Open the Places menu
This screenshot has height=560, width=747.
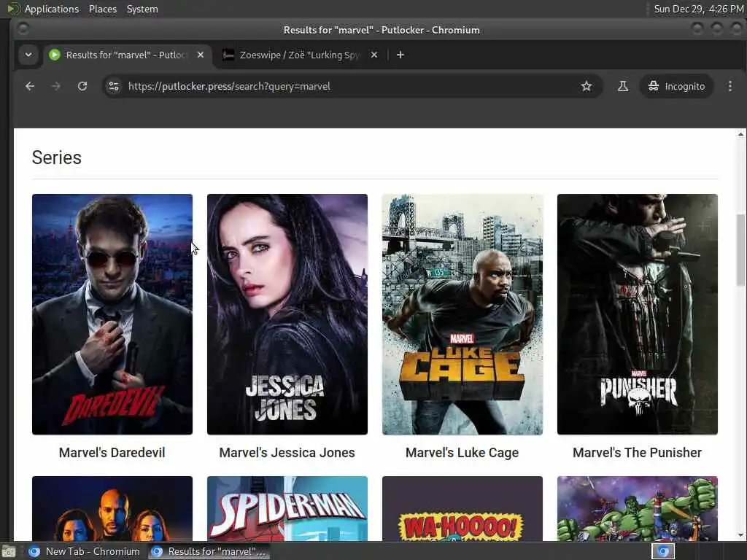pos(103,9)
